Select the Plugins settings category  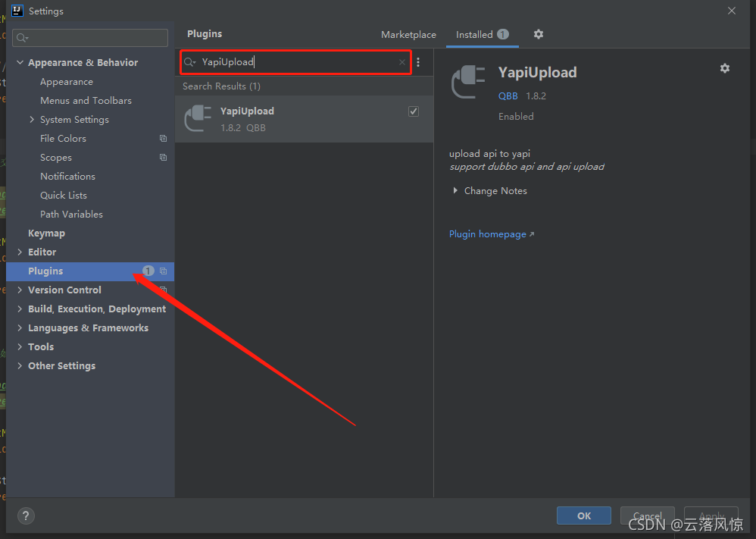click(90, 271)
